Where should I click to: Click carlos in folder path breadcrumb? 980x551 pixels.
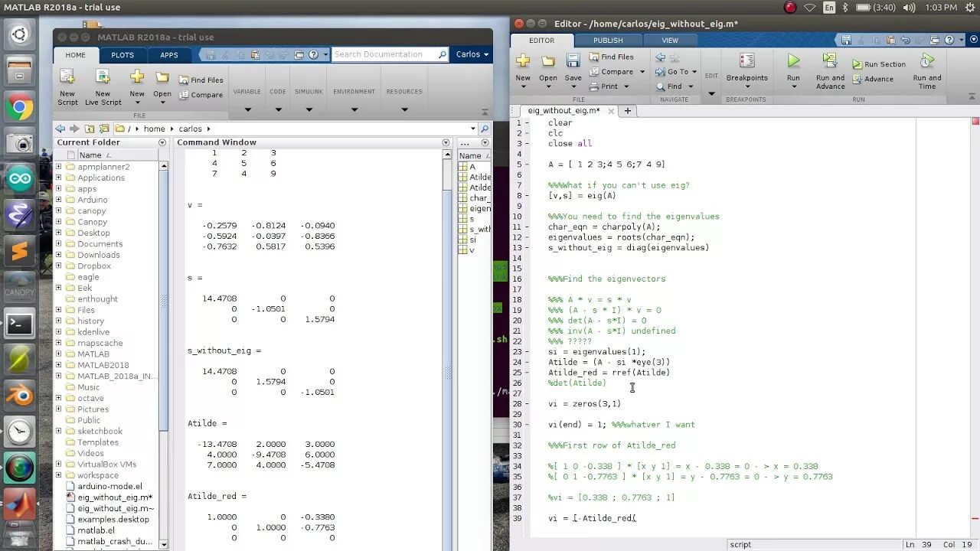click(x=190, y=129)
